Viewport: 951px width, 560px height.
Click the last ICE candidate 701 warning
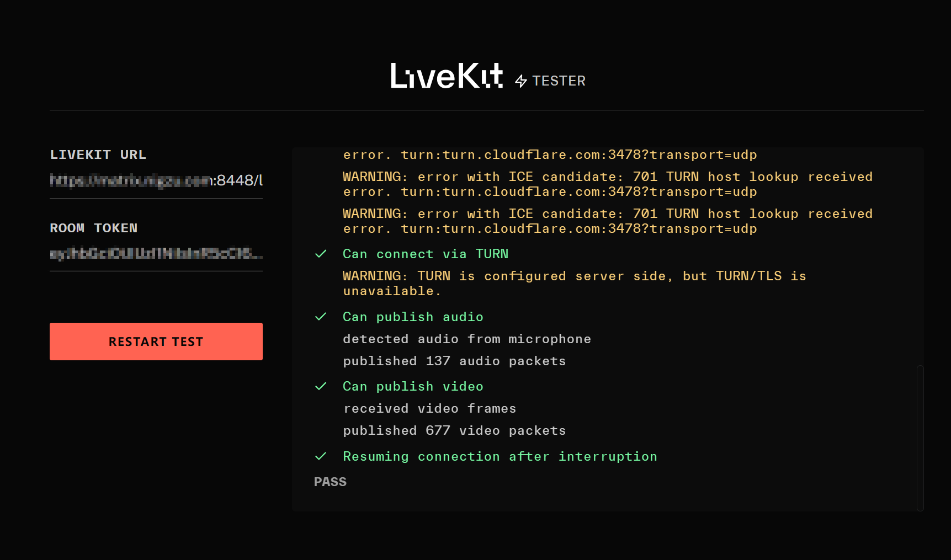[x=608, y=221]
